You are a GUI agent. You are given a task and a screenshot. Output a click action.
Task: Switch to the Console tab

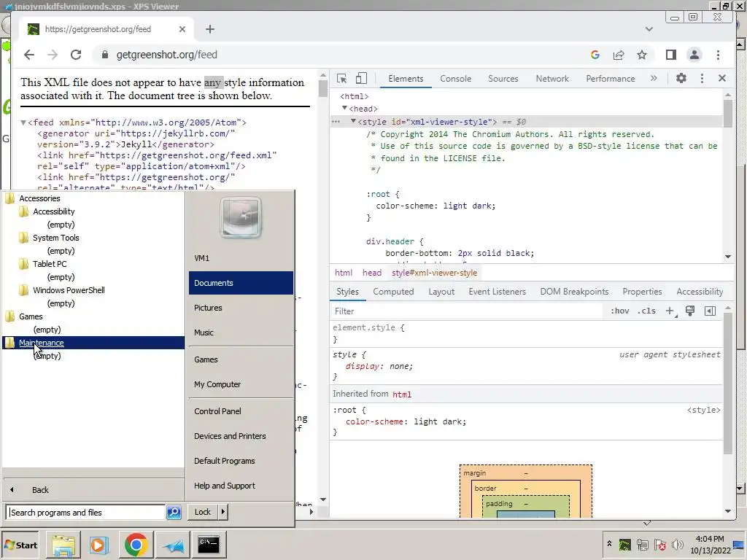[455, 79]
